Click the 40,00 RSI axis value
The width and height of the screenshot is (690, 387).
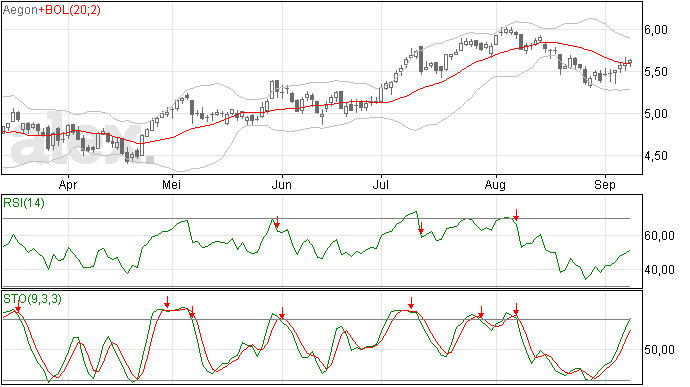(659, 270)
